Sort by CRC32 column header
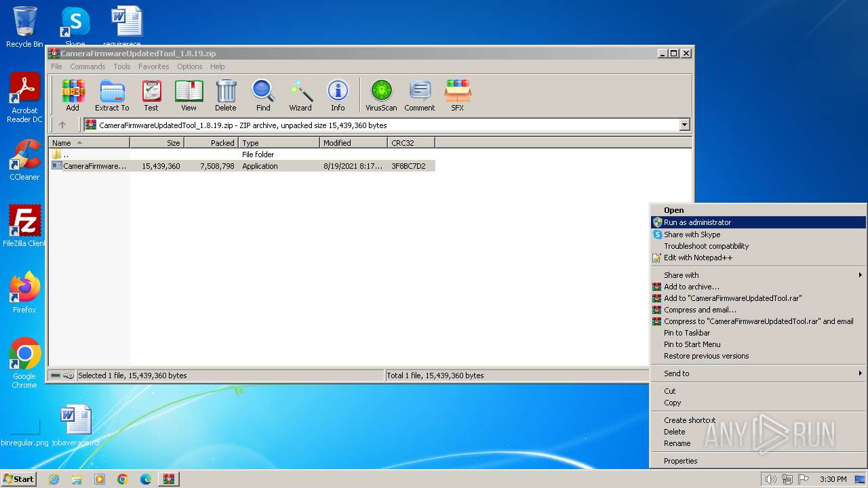 [411, 143]
